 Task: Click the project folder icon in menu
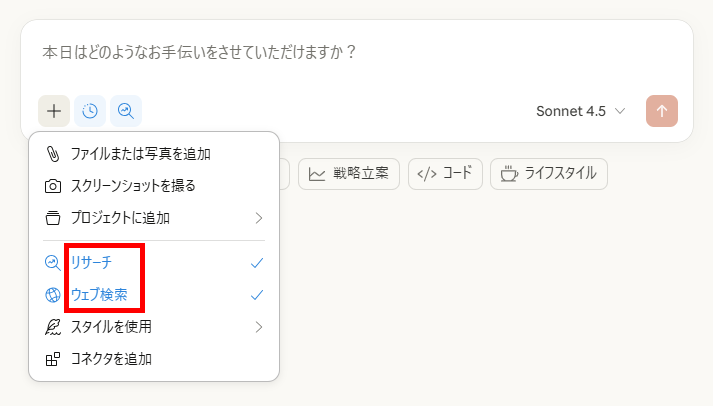tap(53, 218)
